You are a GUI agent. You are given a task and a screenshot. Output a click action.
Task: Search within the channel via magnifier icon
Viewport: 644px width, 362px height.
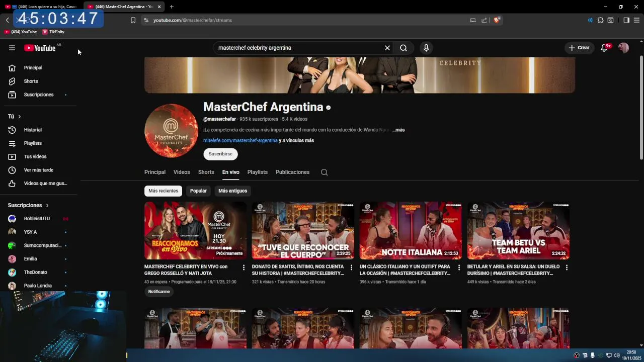pos(325,172)
